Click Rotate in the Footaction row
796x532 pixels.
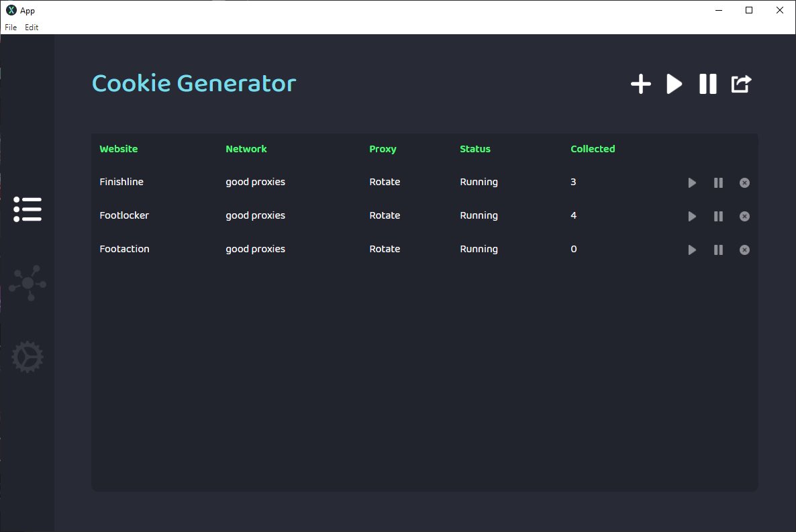[x=385, y=249]
